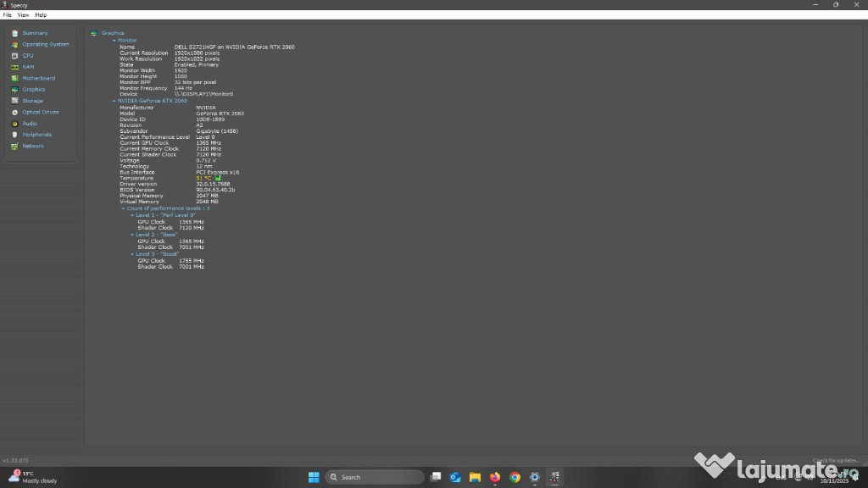The height and width of the screenshot is (488, 868).
Task: Click the green temperature indicator icon
Action: (x=218, y=179)
